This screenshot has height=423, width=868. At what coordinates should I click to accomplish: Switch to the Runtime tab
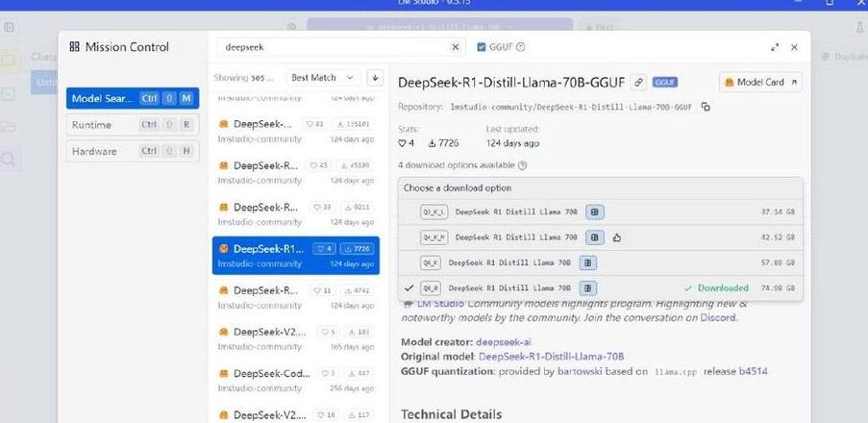click(x=133, y=125)
